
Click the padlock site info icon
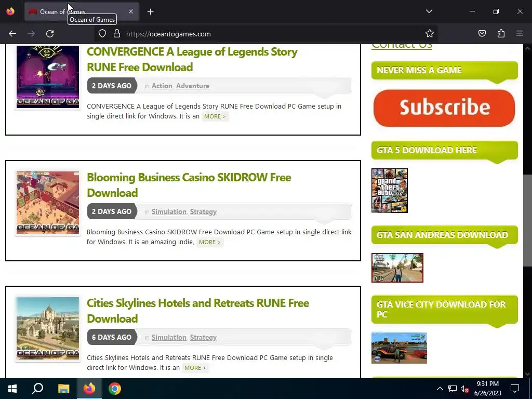coord(117,34)
